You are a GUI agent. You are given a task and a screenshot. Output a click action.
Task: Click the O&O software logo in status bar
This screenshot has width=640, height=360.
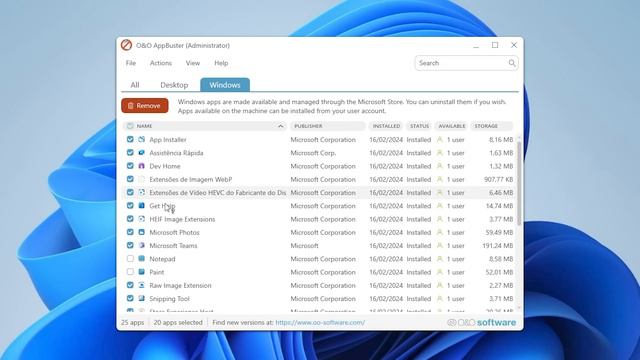click(482, 322)
